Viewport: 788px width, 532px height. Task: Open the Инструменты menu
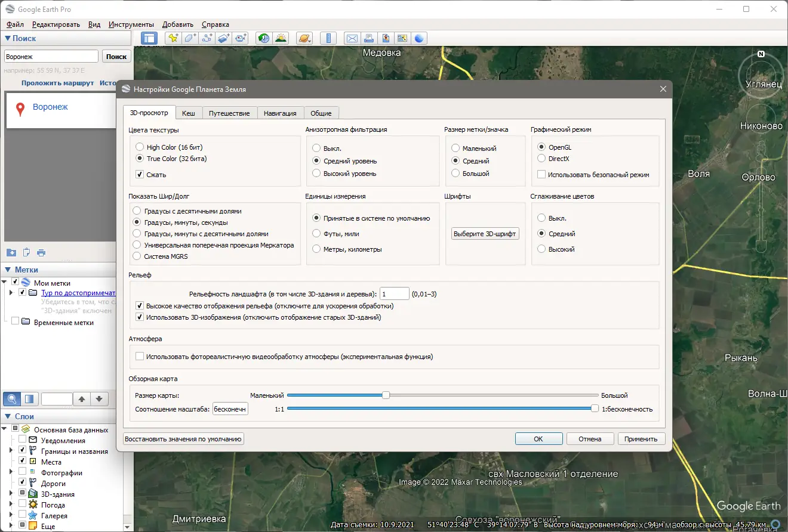[x=131, y=24]
